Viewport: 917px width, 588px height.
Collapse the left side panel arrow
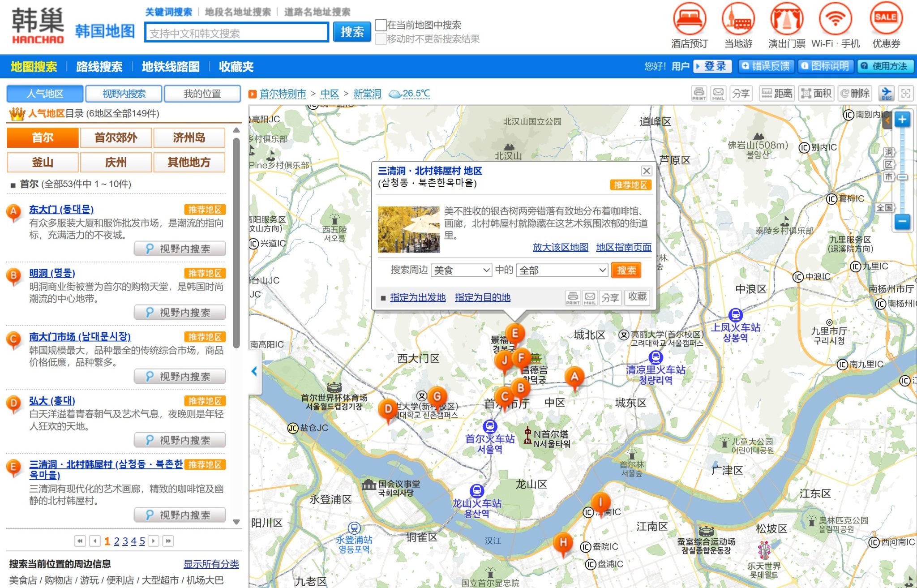pyautogui.click(x=254, y=371)
